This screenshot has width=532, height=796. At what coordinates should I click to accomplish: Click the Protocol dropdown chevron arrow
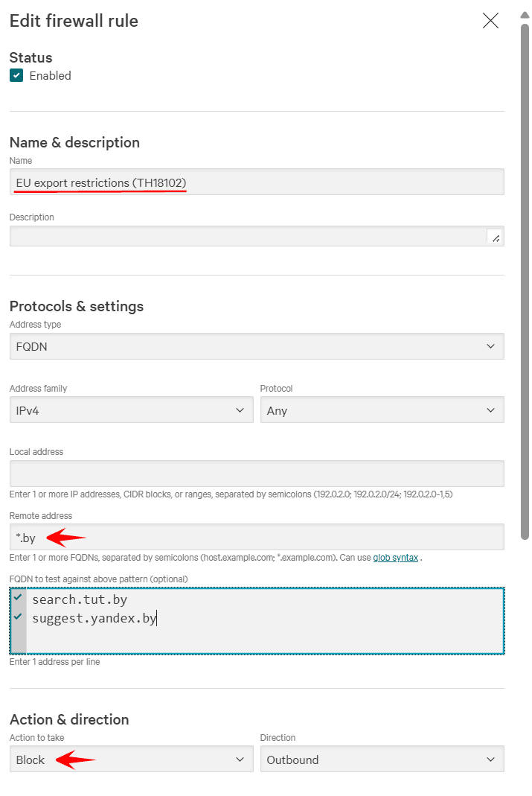[490, 410]
